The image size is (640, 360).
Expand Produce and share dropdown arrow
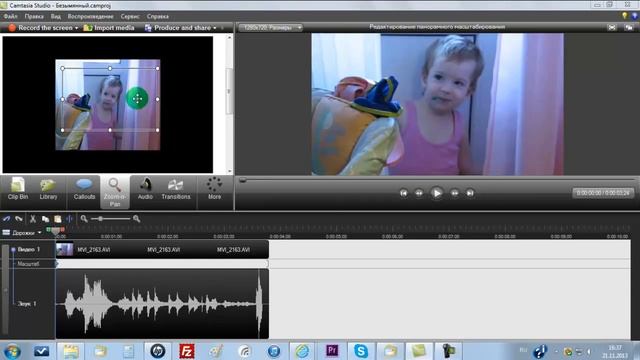pyautogui.click(x=215, y=28)
